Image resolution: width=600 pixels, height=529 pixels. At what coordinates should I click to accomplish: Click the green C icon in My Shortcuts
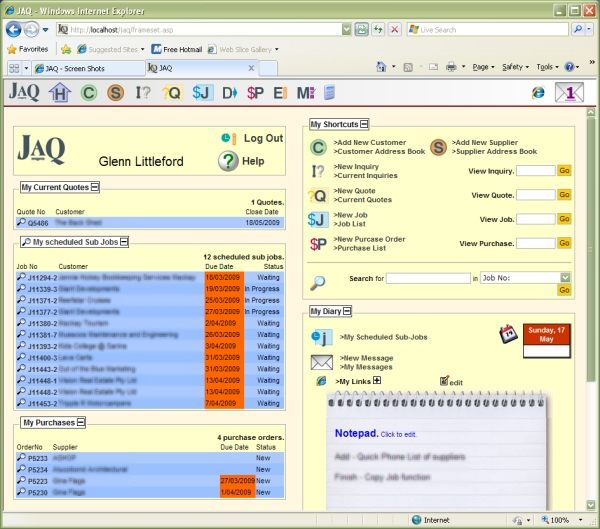coord(318,147)
